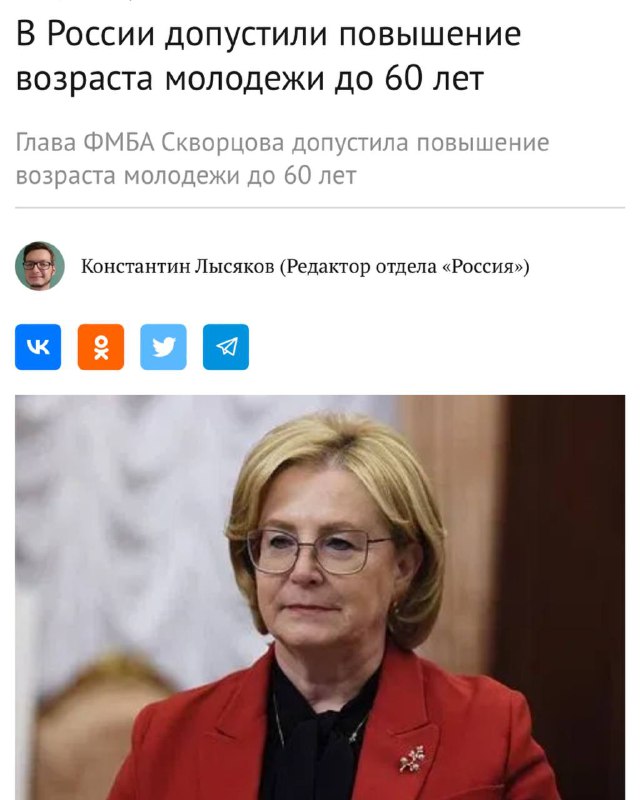Click the glasses on the woman in the photo
The image size is (641, 800).
(319, 551)
